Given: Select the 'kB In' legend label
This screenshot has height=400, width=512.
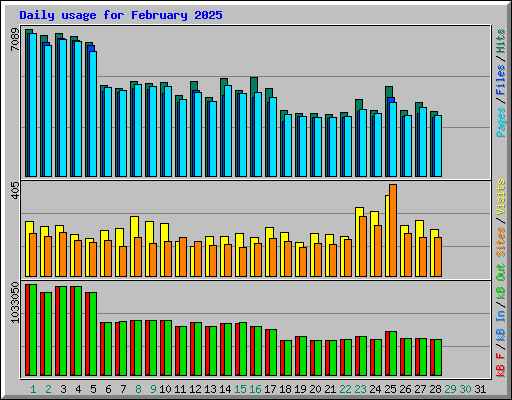Looking at the screenshot, I should coord(500,327).
